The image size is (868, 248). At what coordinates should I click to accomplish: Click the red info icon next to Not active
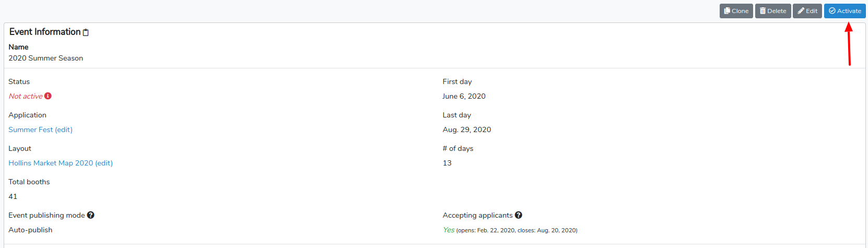48,96
